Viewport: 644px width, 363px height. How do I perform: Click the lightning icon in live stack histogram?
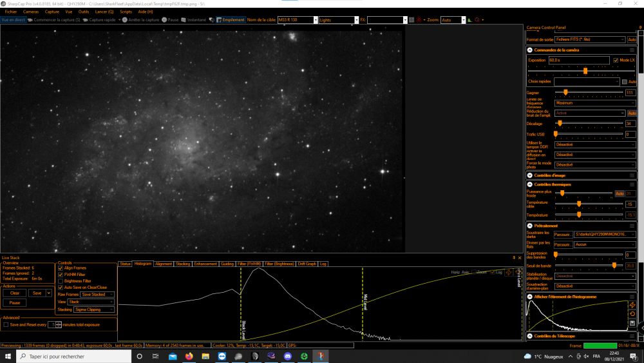click(x=509, y=272)
